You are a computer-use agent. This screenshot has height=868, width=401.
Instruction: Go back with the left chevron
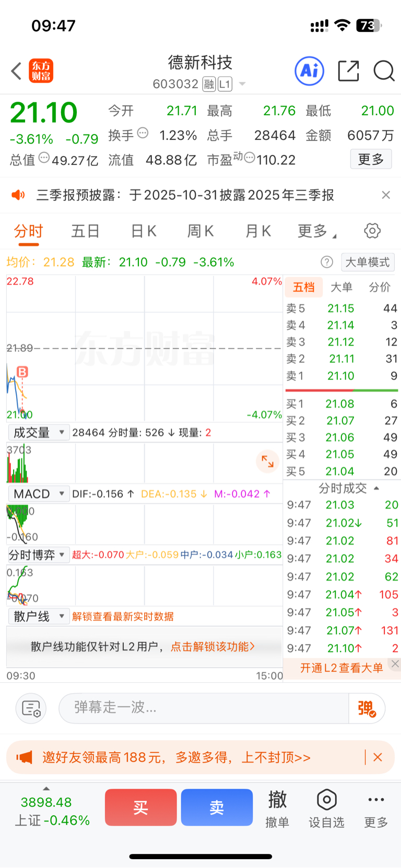point(16,71)
